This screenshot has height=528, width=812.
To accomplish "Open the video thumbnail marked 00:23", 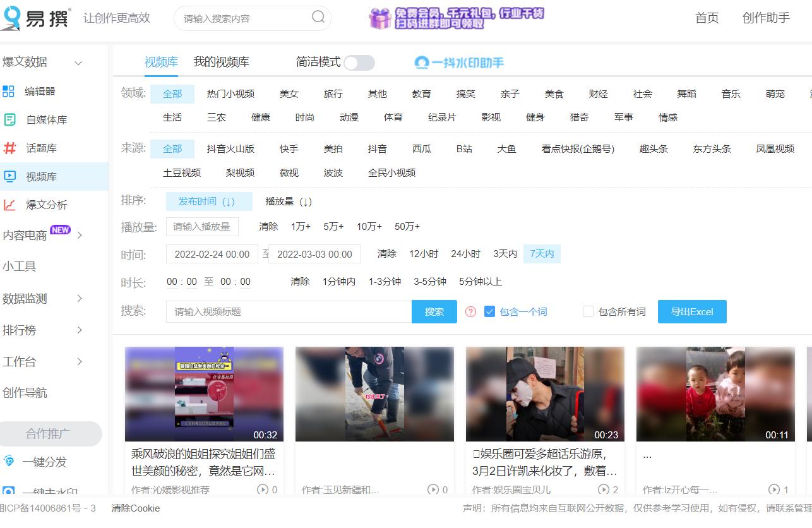I will click(544, 393).
